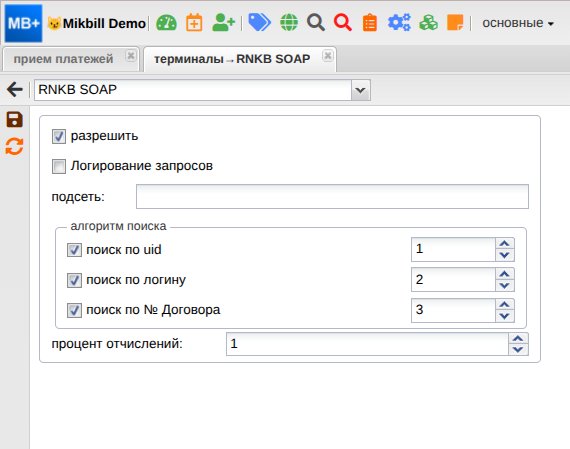Close the прием платежей tab
This screenshot has width=570, height=449.
tap(131, 56)
